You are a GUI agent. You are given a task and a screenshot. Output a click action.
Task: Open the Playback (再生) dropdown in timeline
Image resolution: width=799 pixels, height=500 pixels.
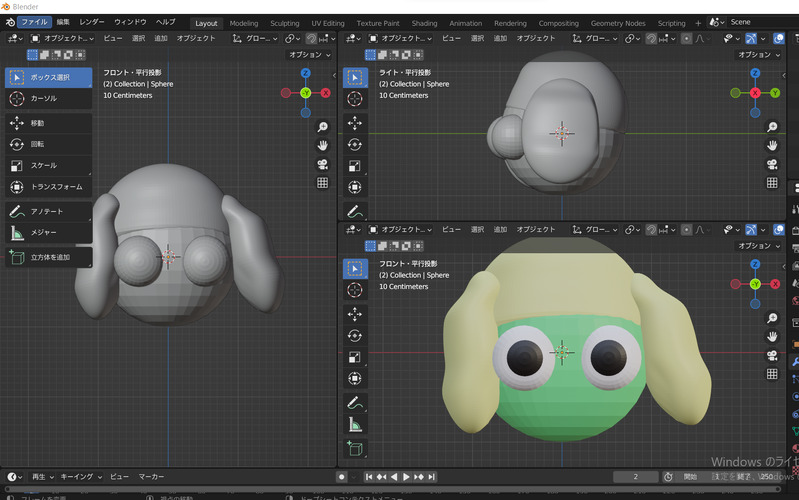click(x=42, y=477)
